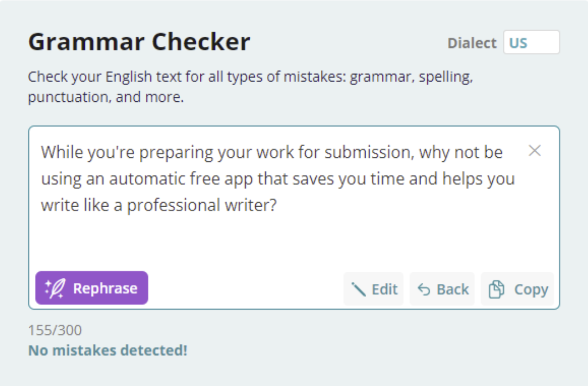588x386 pixels.
Task: Clear the text with the X icon
Action: click(x=535, y=151)
